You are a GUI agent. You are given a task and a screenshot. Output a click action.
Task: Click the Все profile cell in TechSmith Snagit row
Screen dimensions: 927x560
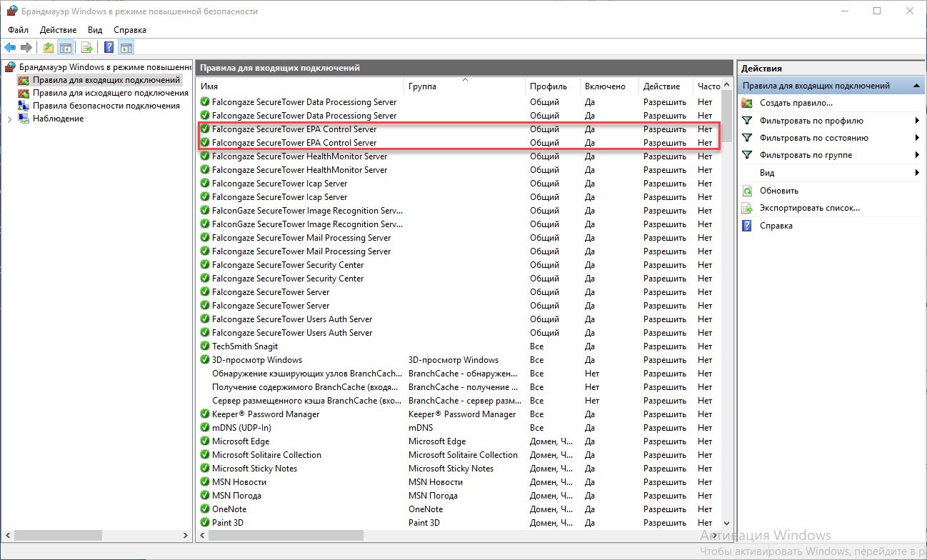click(x=537, y=346)
